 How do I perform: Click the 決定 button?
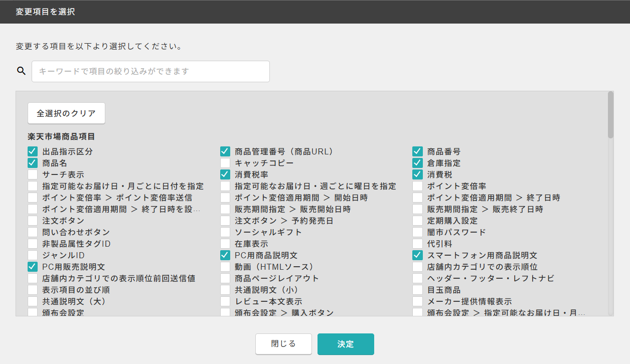[x=346, y=344]
